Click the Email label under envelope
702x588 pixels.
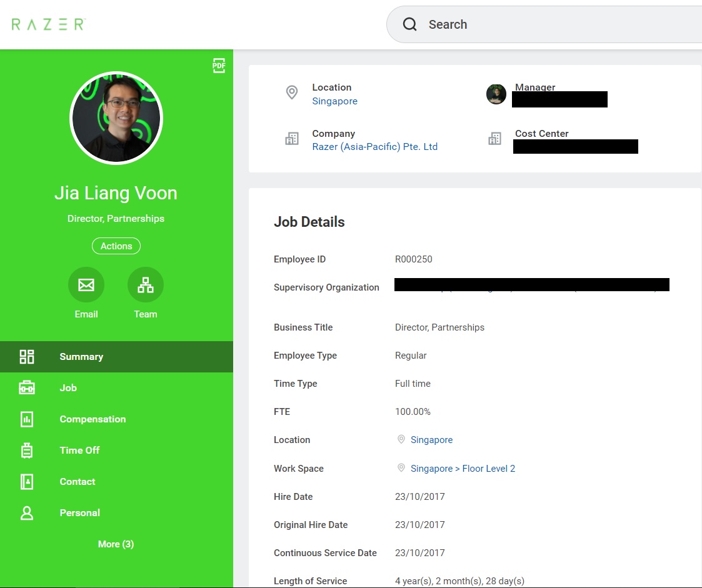[x=86, y=314]
